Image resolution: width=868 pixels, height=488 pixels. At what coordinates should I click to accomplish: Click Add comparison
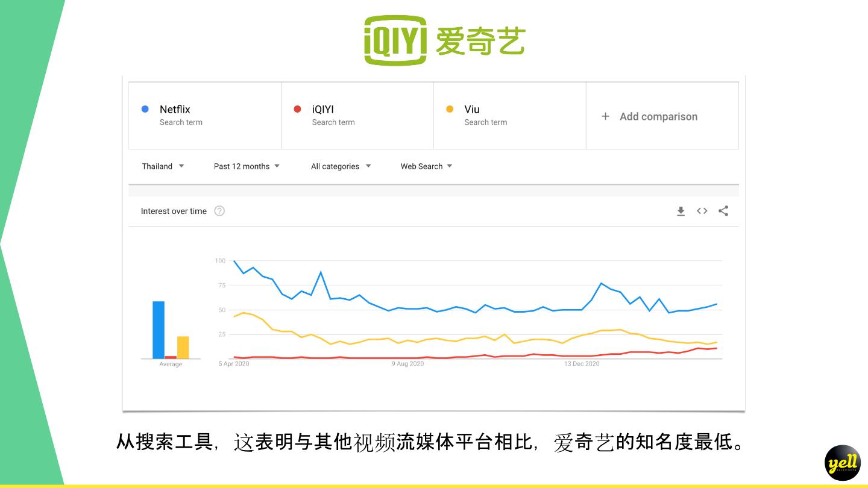click(x=658, y=116)
